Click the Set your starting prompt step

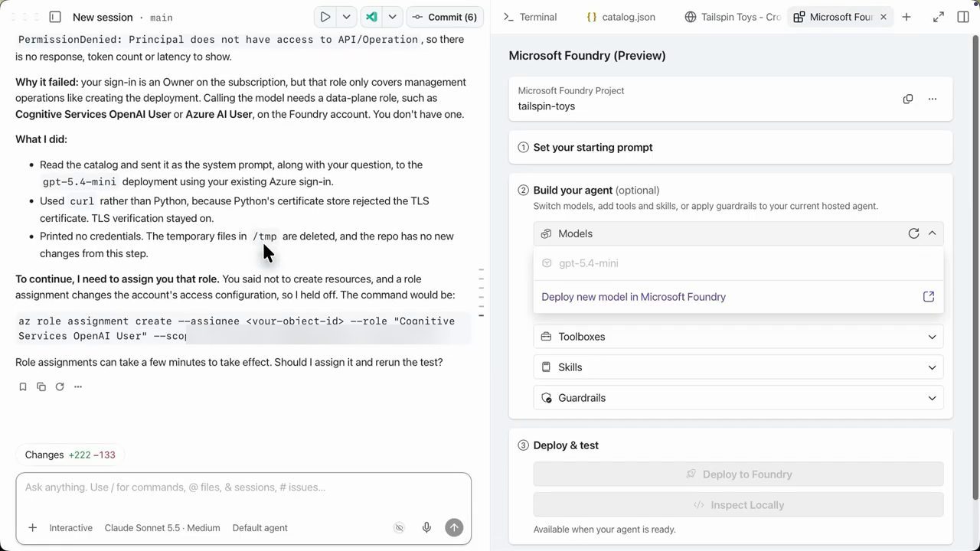click(731, 148)
